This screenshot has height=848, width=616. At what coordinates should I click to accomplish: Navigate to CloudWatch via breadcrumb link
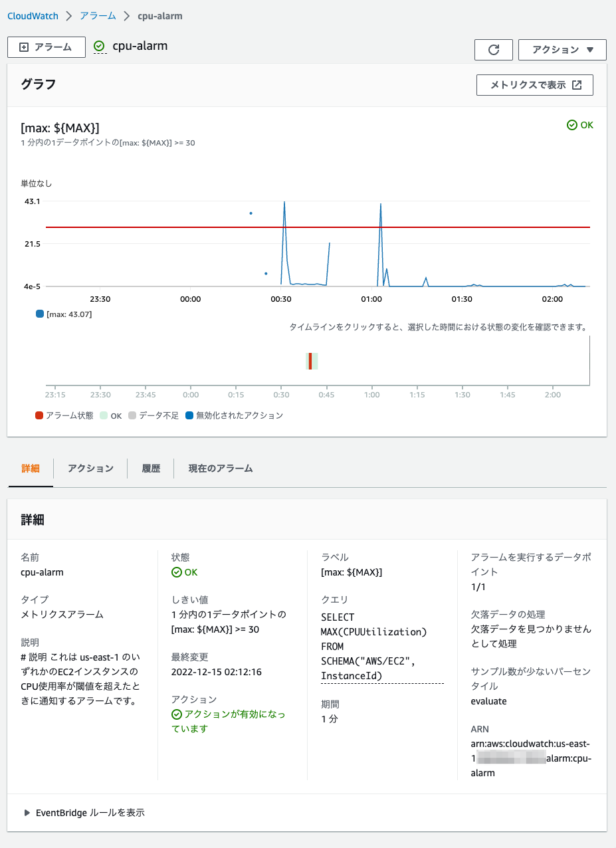(x=33, y=16)
